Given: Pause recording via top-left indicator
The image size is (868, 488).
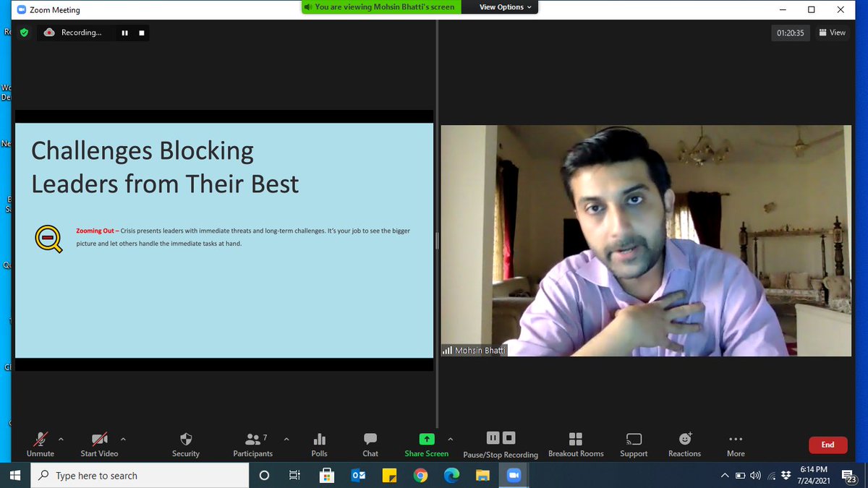Looking at the screenshot, I should click(x=124, y=33).
